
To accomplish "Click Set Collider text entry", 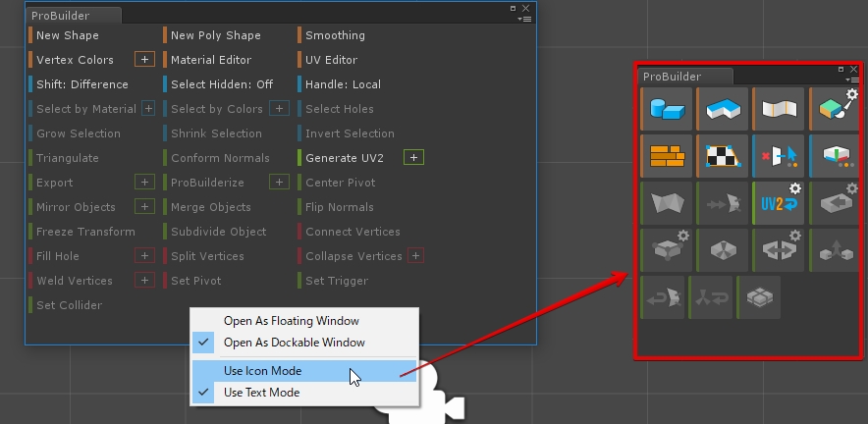I will coord(69,305).
